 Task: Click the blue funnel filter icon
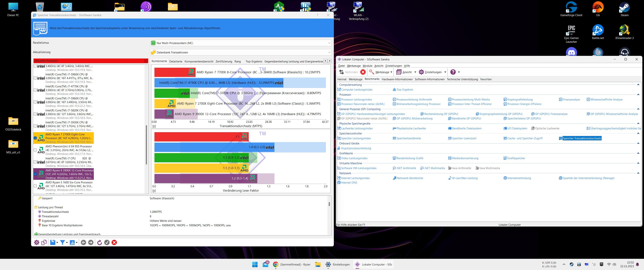63,242
